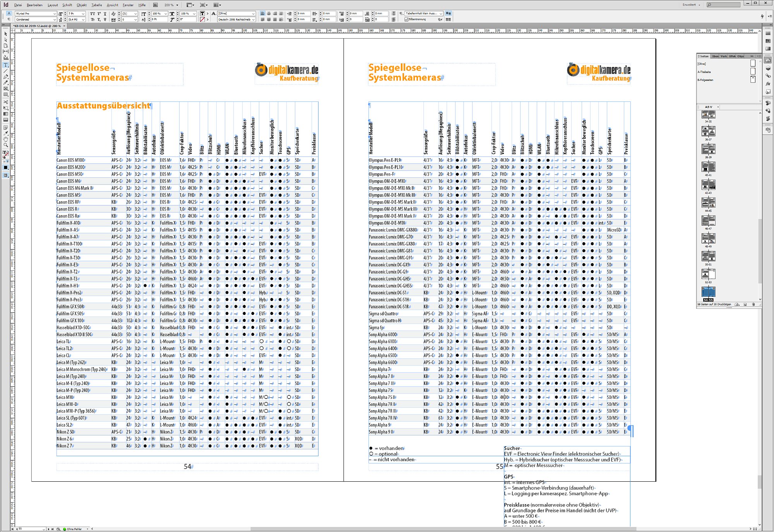Select the 52-53 spread thumbnail
Screen dimensions: 774x532
[708, 274]
